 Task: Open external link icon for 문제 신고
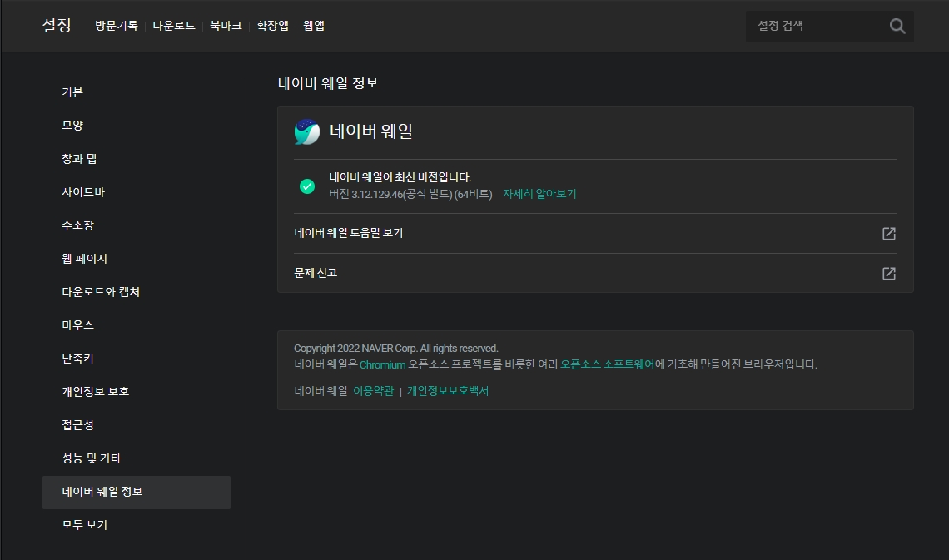pos(888,274)
